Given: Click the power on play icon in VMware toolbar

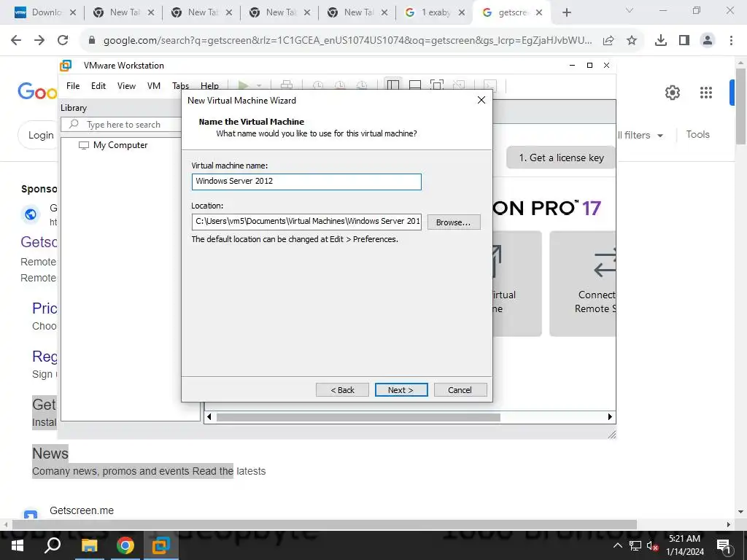Looking at the screenshot, I should point(244,86).
